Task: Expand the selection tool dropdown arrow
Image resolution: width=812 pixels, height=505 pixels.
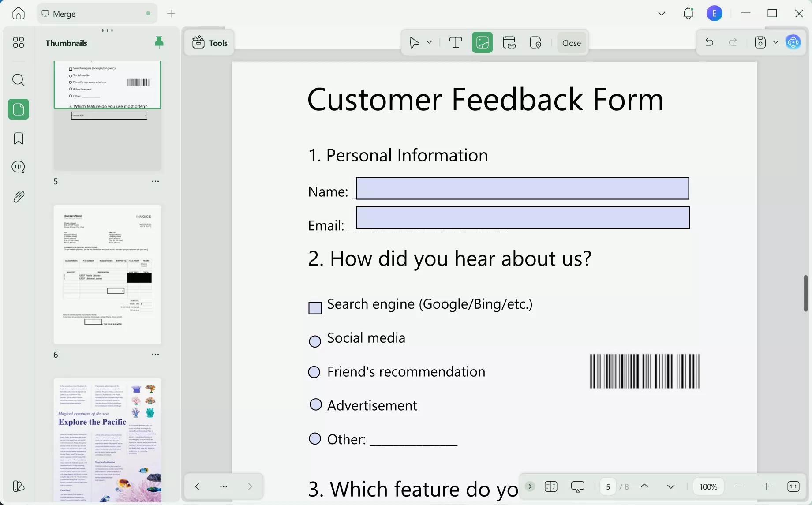Action: (x=428, y=42)
